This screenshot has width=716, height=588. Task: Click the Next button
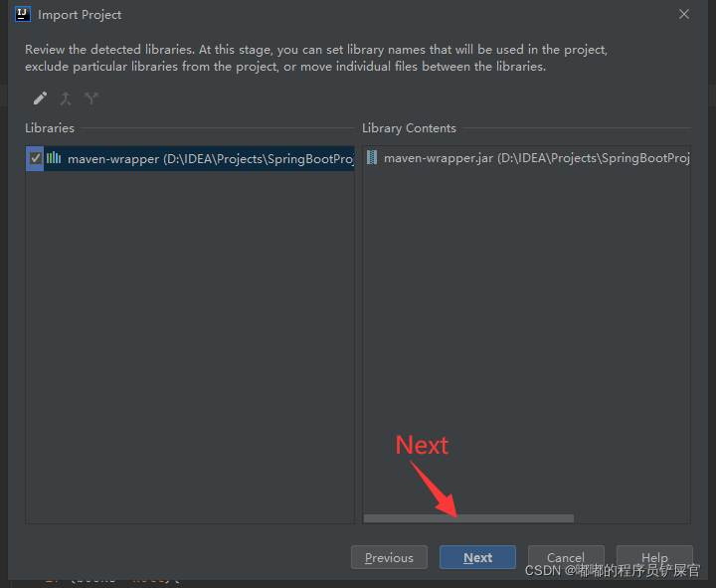point(477,557)
